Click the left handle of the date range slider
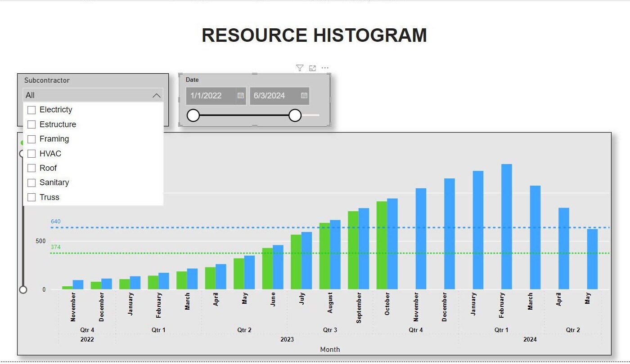The image size is (630, 364). (x=193, y=115)
